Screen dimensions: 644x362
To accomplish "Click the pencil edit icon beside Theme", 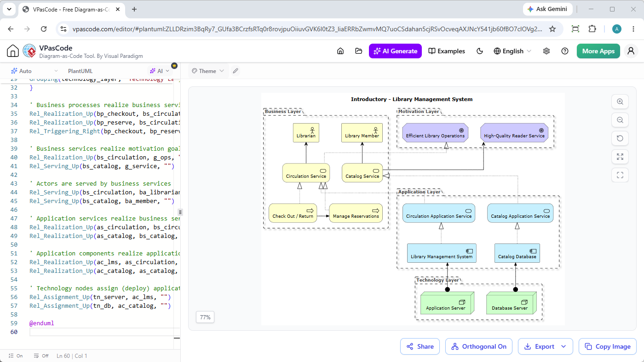I will 236,71.
